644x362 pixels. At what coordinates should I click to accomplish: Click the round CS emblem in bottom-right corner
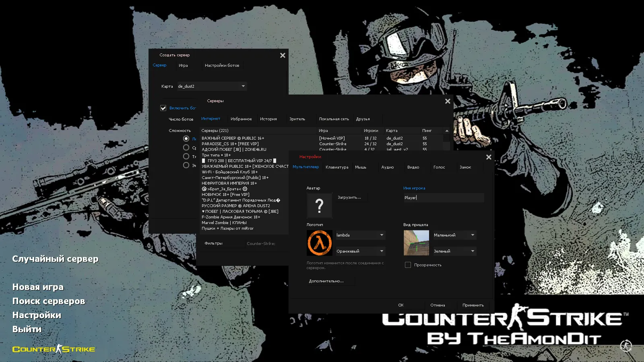(x=626, y=346)
